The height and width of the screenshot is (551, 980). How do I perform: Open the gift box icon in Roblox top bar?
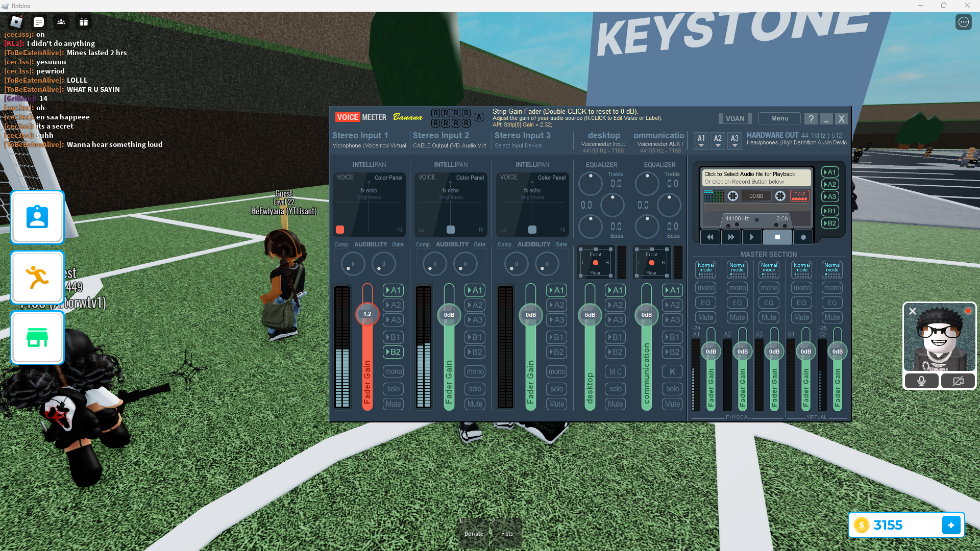pyautogui.click(x=84, y=22)
